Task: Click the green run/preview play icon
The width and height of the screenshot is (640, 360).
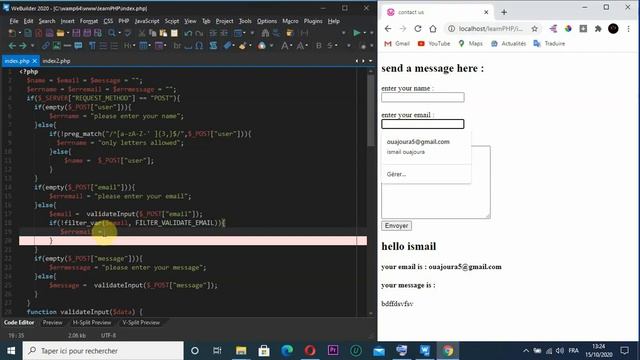Action: point(357,33)
